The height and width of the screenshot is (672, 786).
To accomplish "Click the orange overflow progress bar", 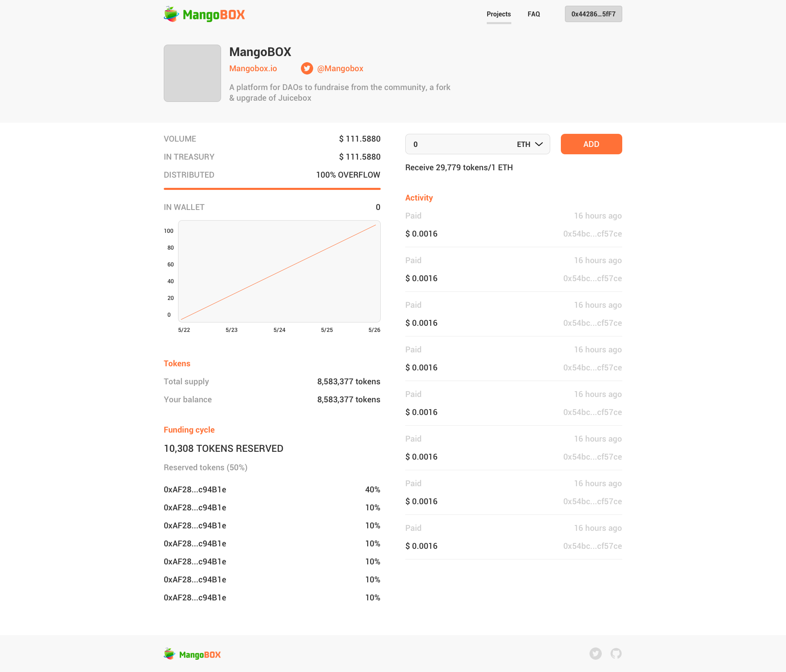I will (272, 189).
